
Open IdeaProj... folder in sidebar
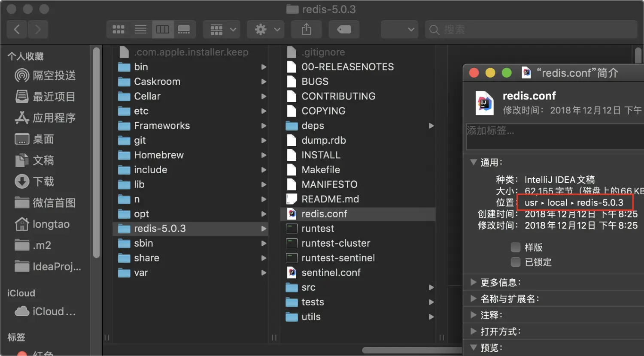coord(48,266)
